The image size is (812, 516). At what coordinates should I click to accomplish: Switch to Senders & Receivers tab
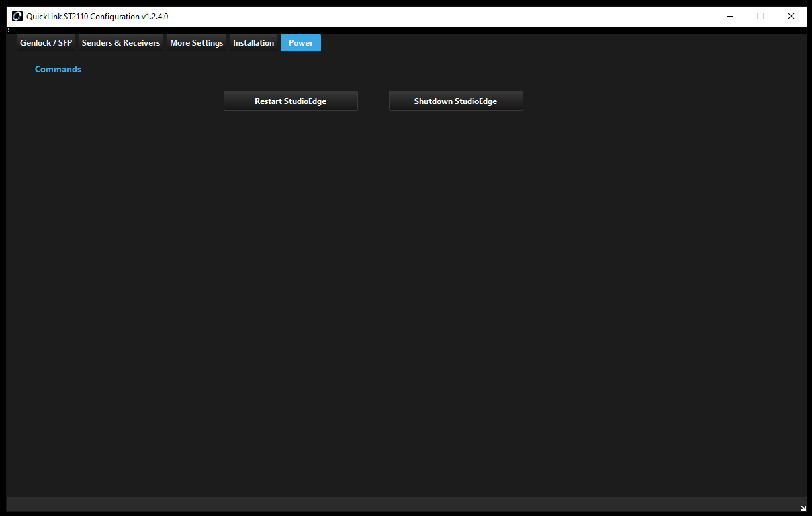click(121, 42)
